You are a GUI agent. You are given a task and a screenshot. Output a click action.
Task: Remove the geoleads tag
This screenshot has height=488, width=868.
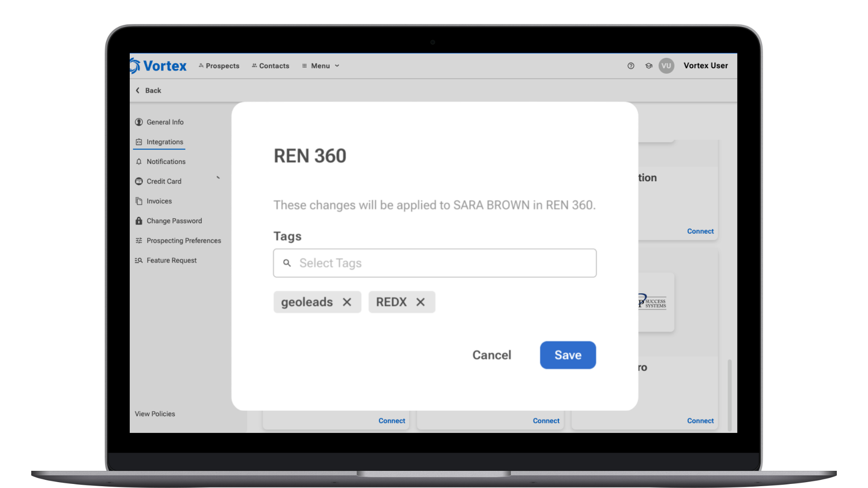click(x=347, y=302)
